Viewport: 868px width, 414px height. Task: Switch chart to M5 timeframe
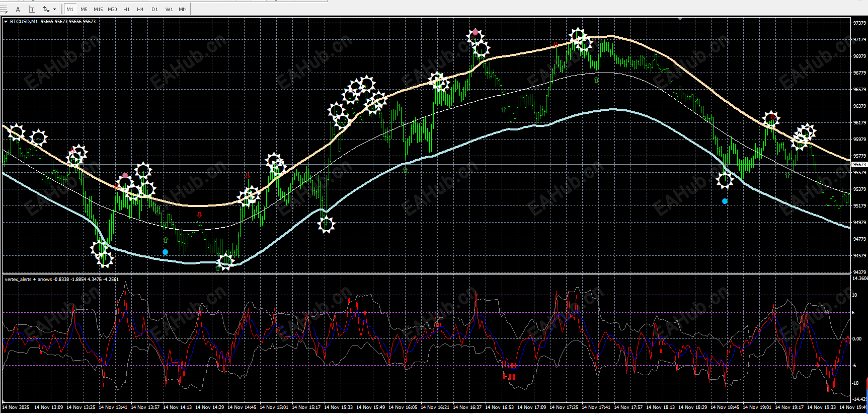tap(84, 9)
